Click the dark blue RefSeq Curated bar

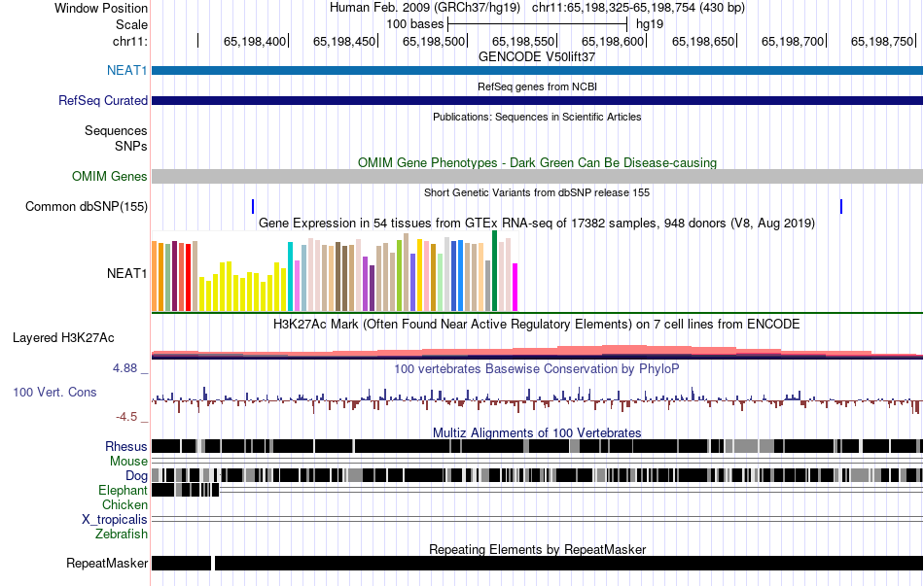[538, 101]
